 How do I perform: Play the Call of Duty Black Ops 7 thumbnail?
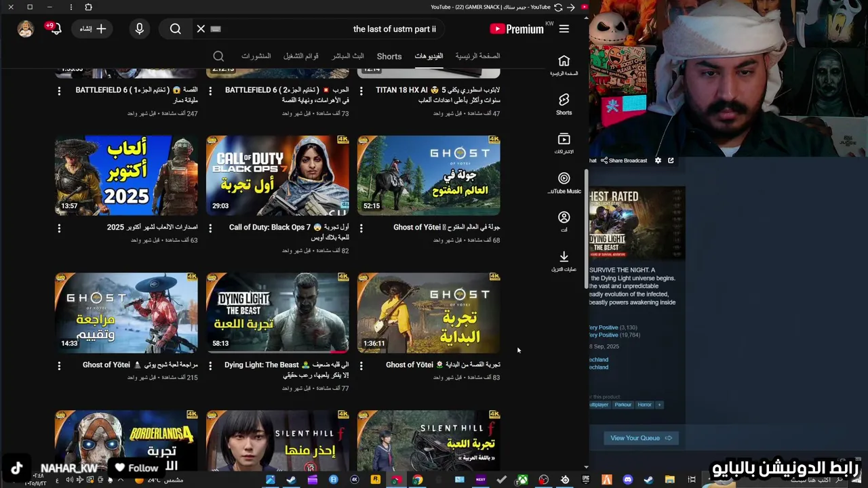(277, 175)
